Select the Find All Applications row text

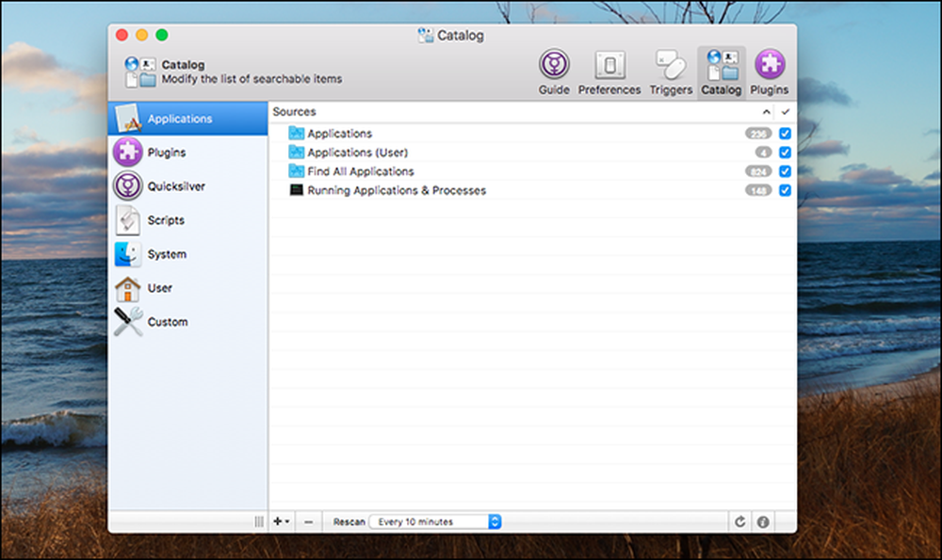point(361,171)
